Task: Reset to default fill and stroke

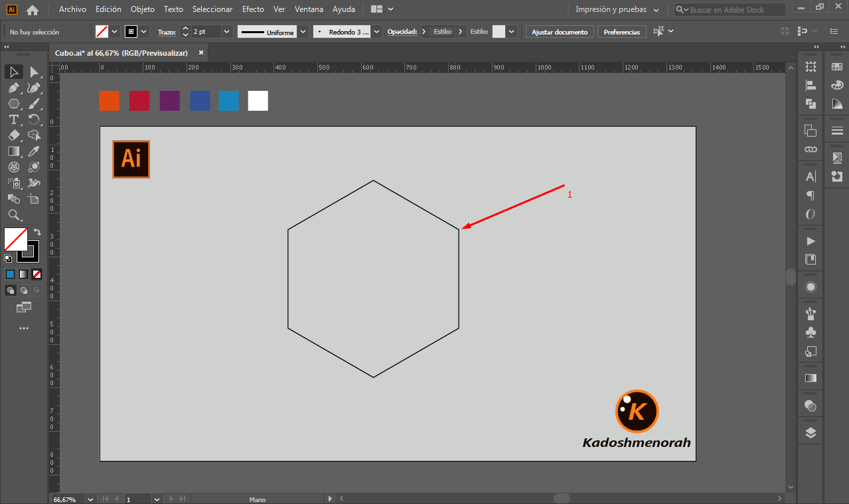Action: (8, 259)
